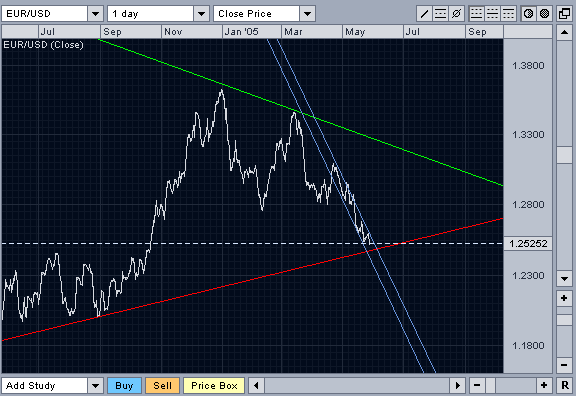This screenshot has width=576, height=396.
Task: Click the May date axis label
Action: pos(355,32)
